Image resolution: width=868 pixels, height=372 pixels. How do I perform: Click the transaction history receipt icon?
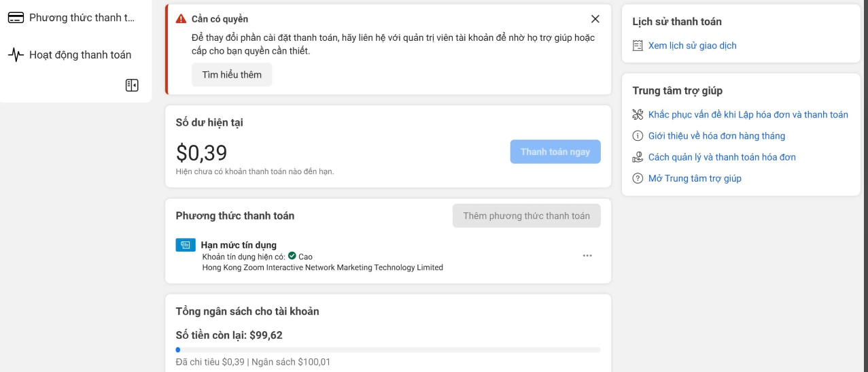(638, 46)
